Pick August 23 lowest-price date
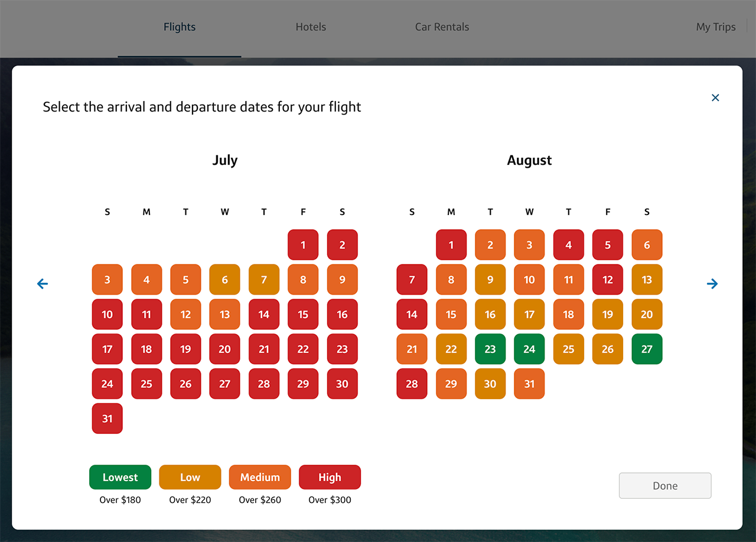 [x=490, y=349]
